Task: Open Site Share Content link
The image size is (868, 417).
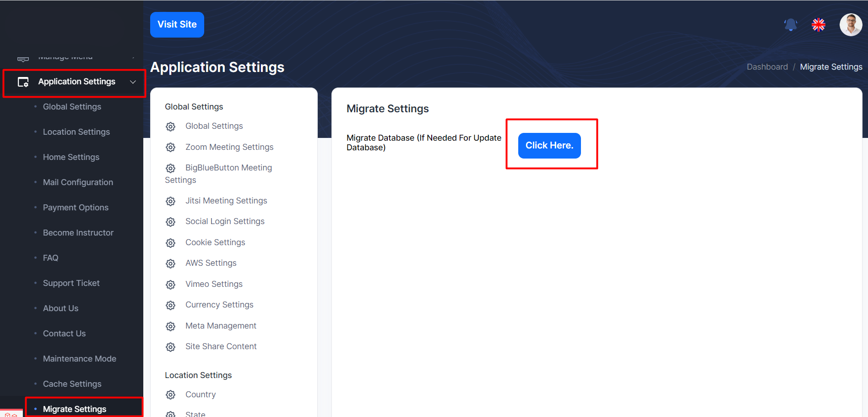Action: pos(221,346)
